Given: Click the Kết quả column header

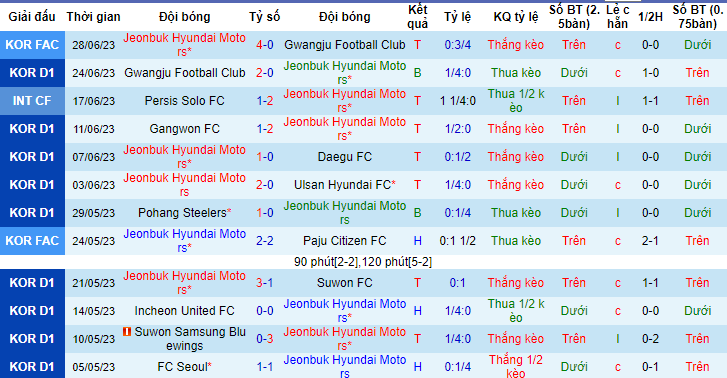Looking at the screenshot, I should 418,17.
